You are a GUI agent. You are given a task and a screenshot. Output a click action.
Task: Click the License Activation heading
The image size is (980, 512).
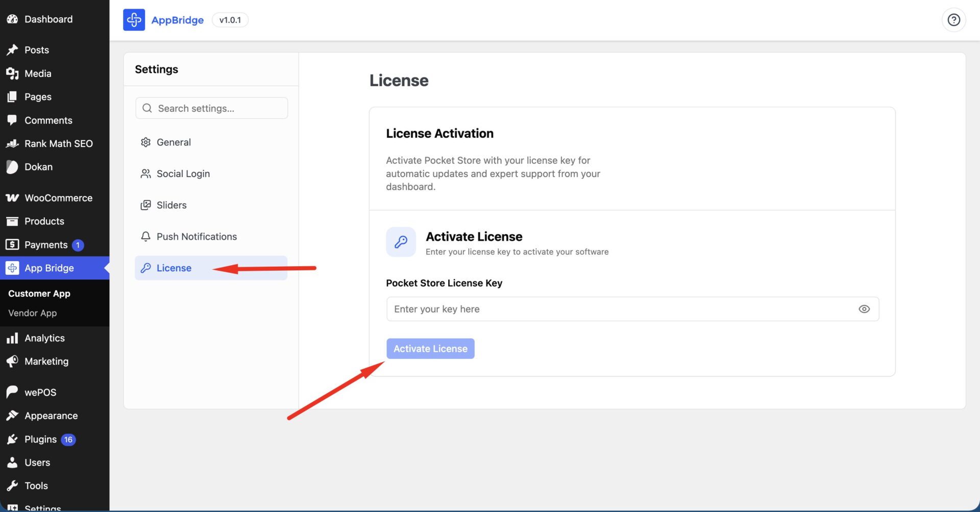click(439, 134)
